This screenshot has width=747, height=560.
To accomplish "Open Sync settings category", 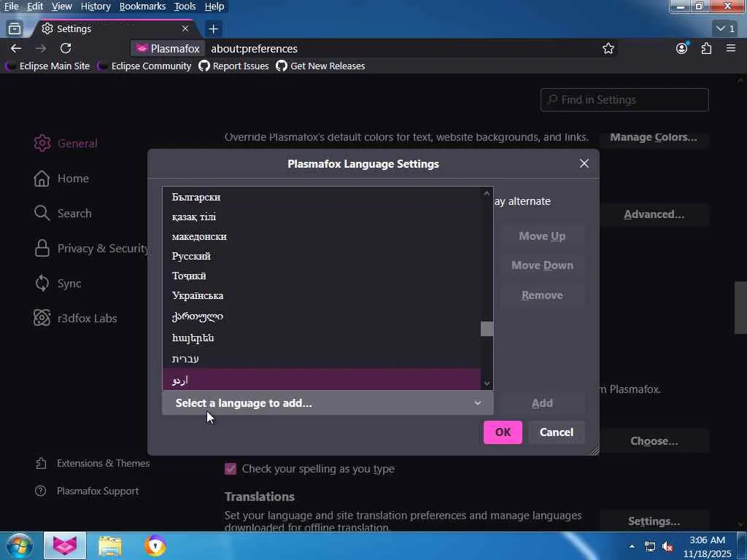I will point(58,284).
